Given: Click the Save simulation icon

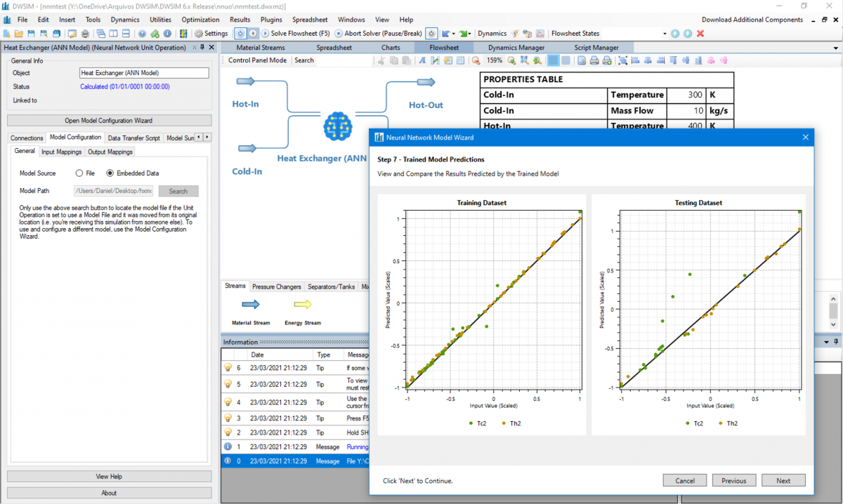Looking at the screenshot, I should [31, 33].
